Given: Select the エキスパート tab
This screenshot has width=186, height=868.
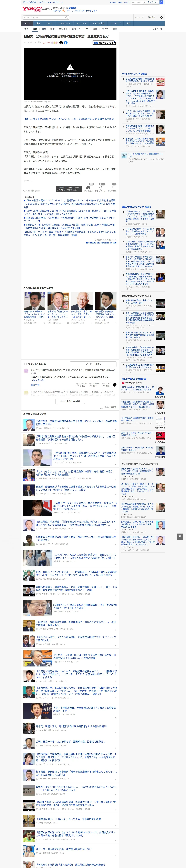Looking at the screenshot, I should point(64,24).
